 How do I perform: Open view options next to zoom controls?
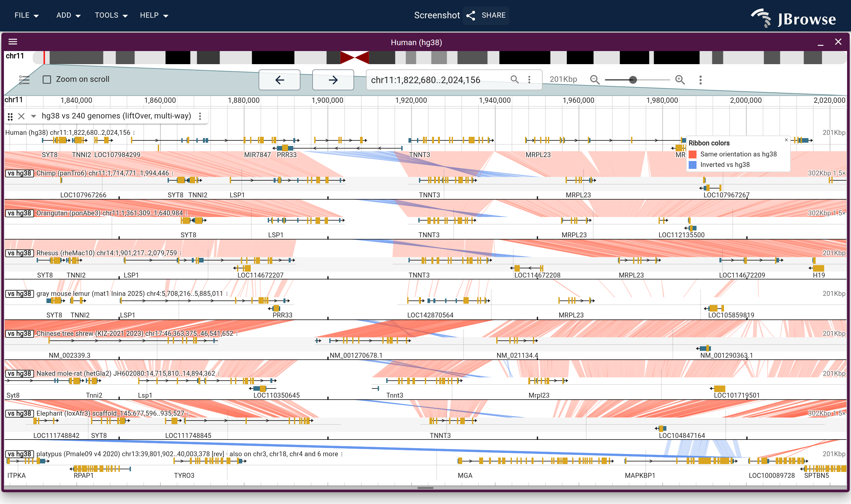click(700, 80)
